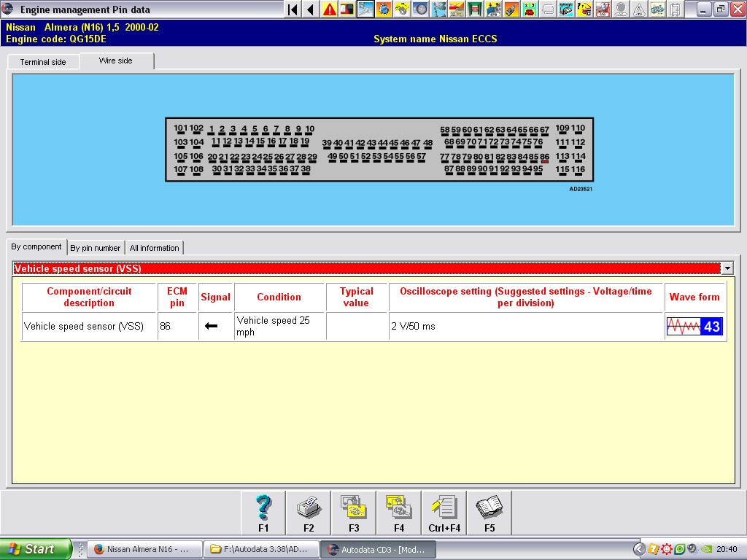Open waveform 43 thumbnail for VSS
The width and height of the screenshot is (747, 560).
click(x=694, y=326)
